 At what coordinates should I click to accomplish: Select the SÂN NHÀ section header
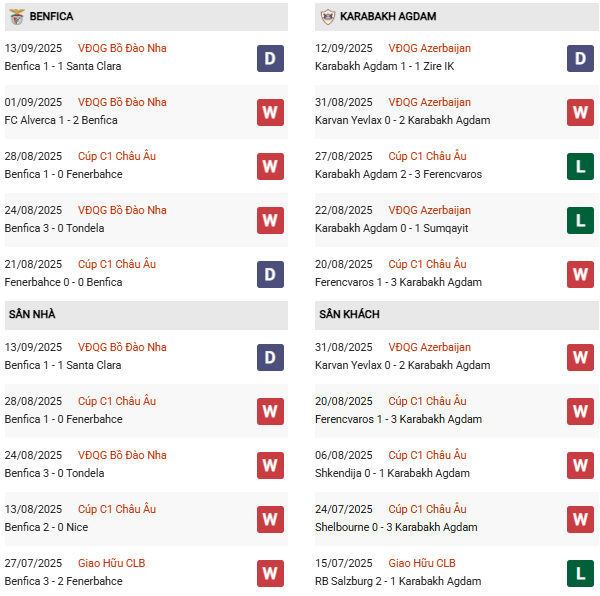(x=32, y=315)
